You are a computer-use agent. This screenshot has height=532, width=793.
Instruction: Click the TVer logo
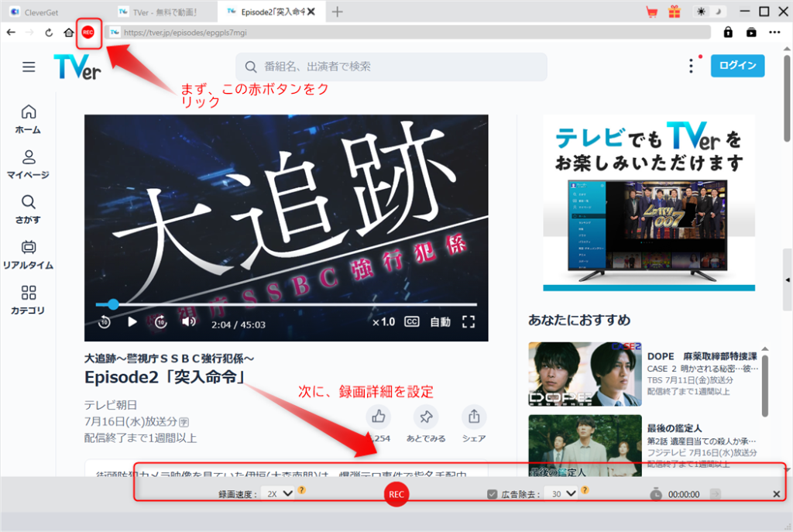(x=77, y=67)
